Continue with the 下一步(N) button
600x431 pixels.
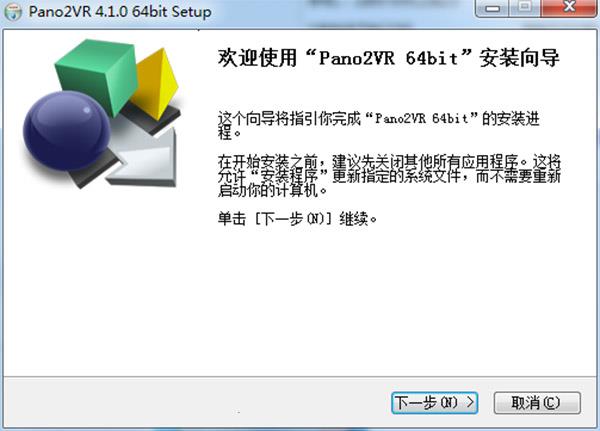[434, 403]
